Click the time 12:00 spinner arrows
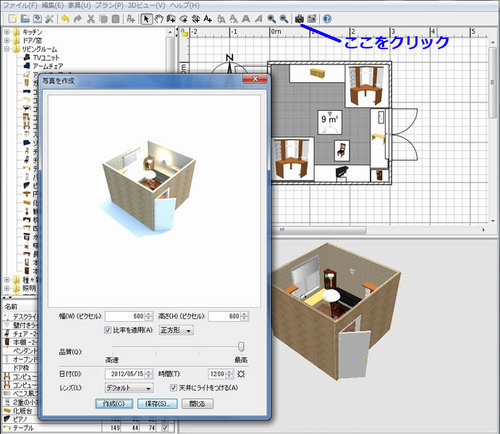 click(x=229, y=374)
